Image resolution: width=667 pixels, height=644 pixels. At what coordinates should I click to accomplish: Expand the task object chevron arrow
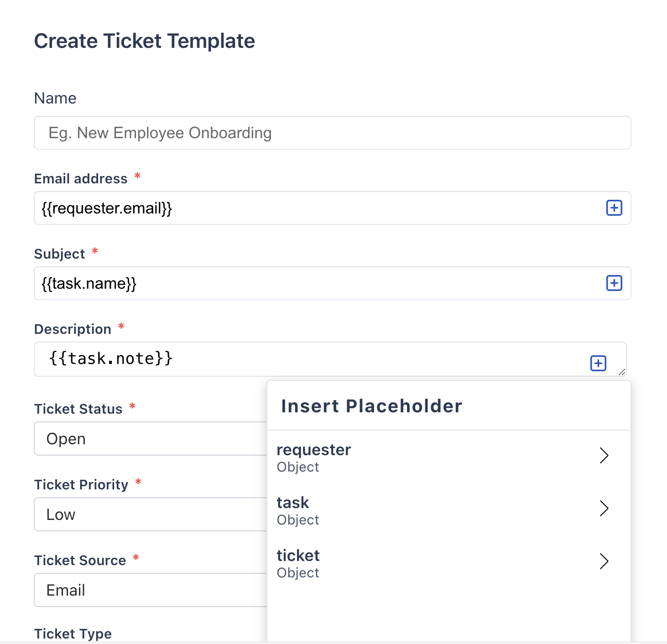point(604,508)
